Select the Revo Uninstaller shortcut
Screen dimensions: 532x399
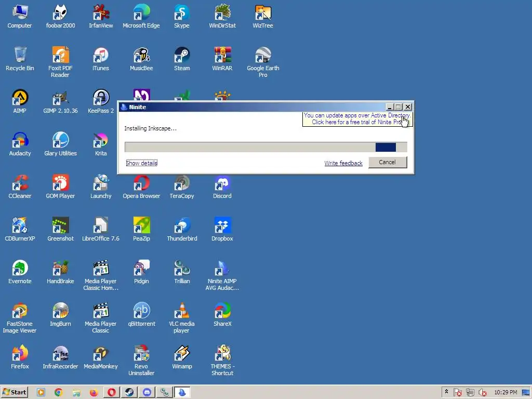(141, 361)
